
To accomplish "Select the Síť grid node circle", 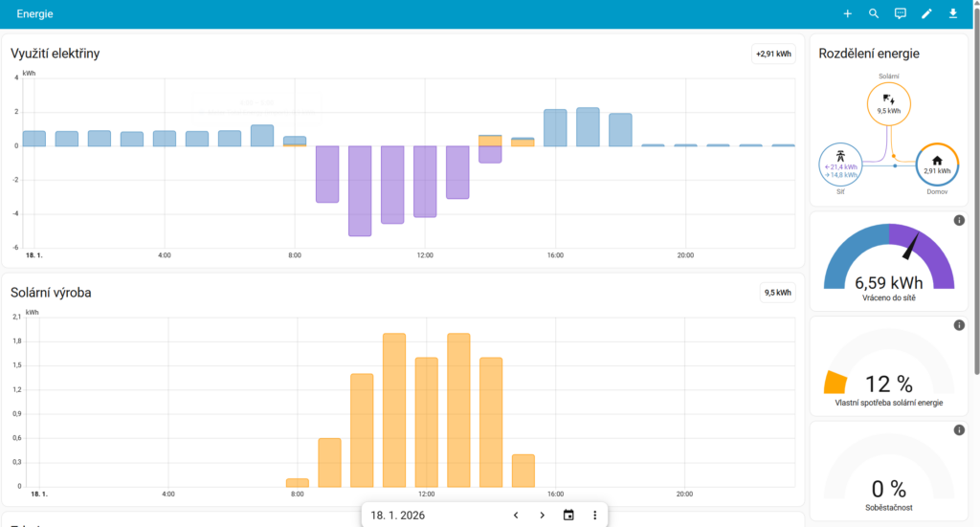I will 841,165.
